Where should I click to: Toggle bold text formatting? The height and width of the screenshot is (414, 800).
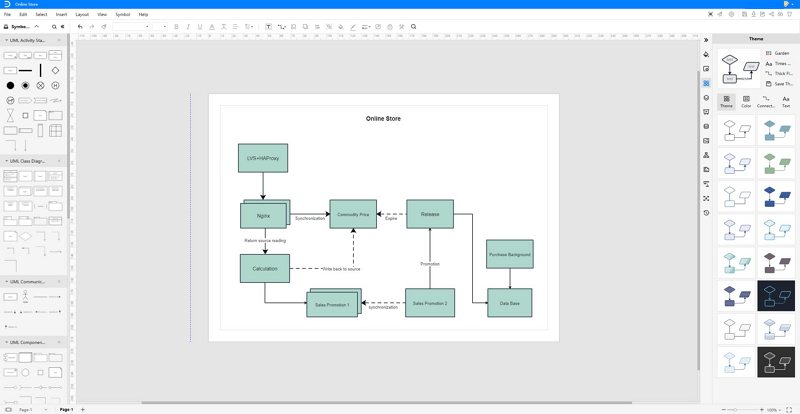coord(177,27)
